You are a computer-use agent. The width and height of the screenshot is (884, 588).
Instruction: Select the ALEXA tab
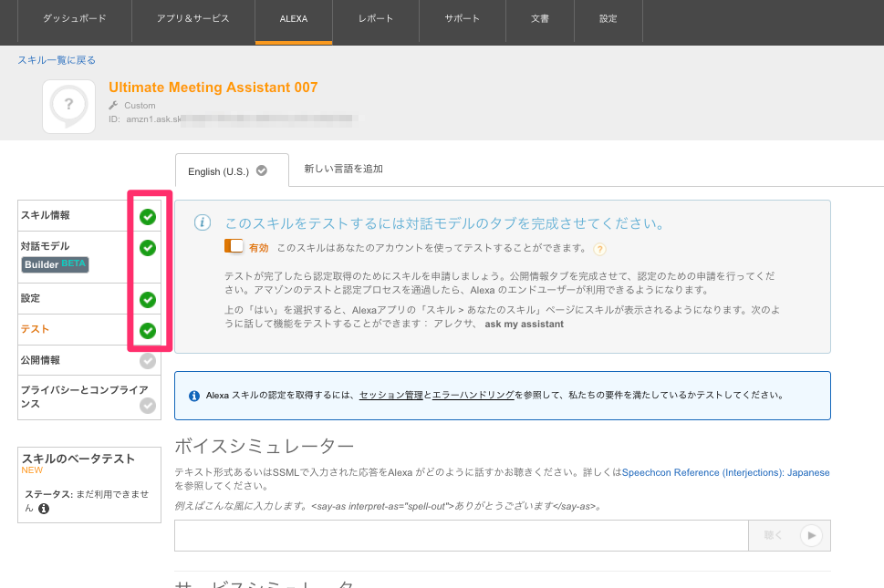click(x=294, y=19)
